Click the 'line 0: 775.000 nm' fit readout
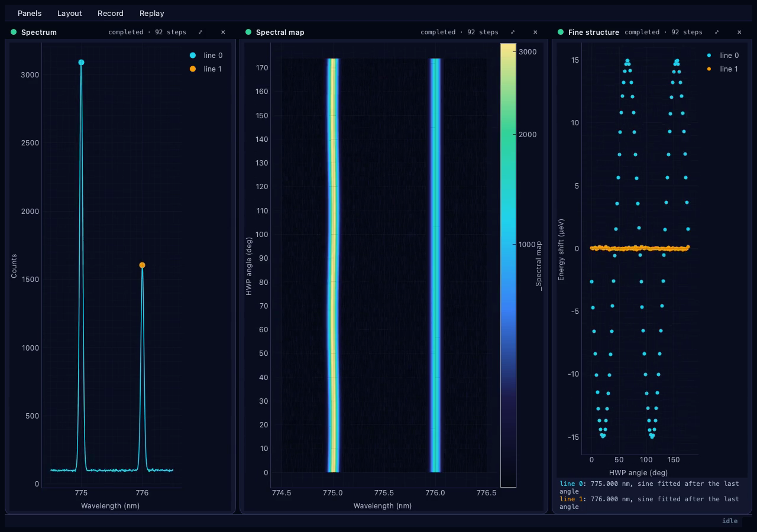Image resolution: width=757 pixels, height=532 pixels. click(649, 487)
